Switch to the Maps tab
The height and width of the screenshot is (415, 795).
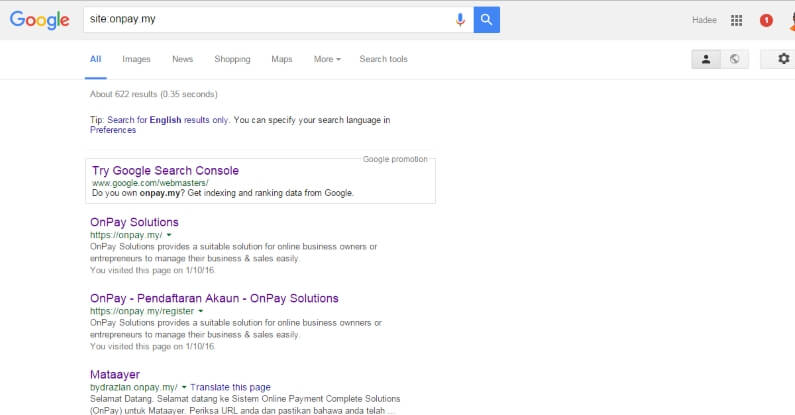[282, 59]
